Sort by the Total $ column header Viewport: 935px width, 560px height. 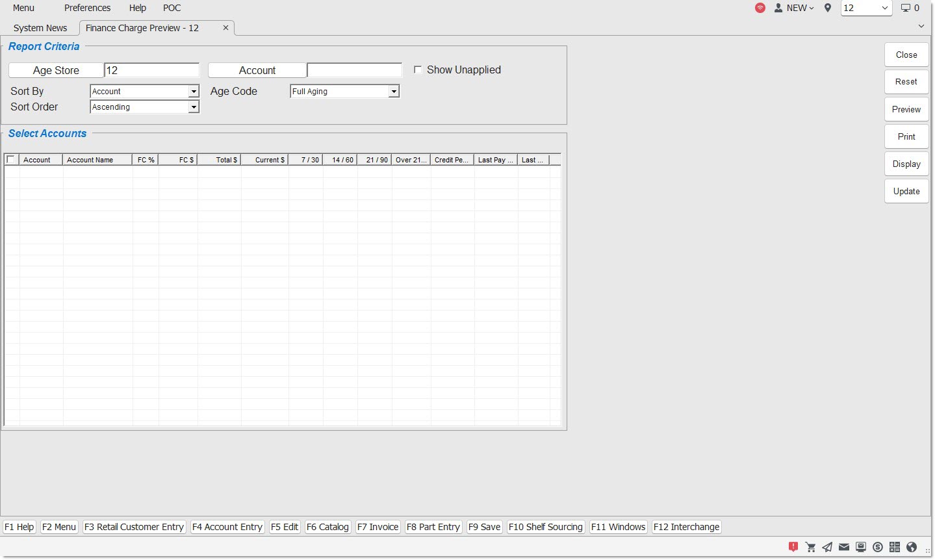220,160
